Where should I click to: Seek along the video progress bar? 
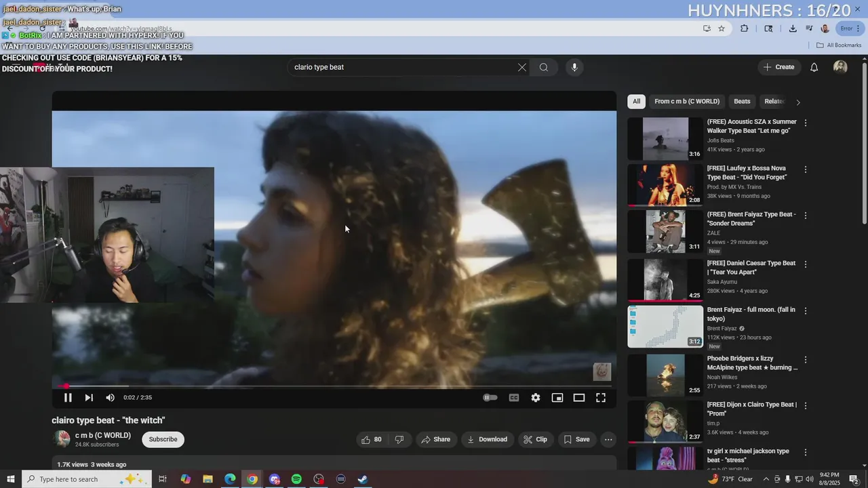click(334, 386)
